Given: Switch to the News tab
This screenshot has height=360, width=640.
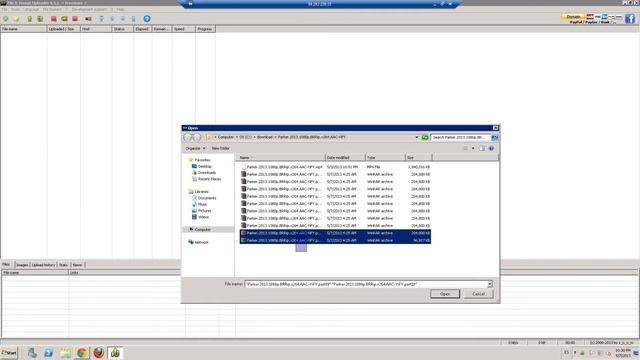Looking at the screenshot, I should tap(77, 265).
